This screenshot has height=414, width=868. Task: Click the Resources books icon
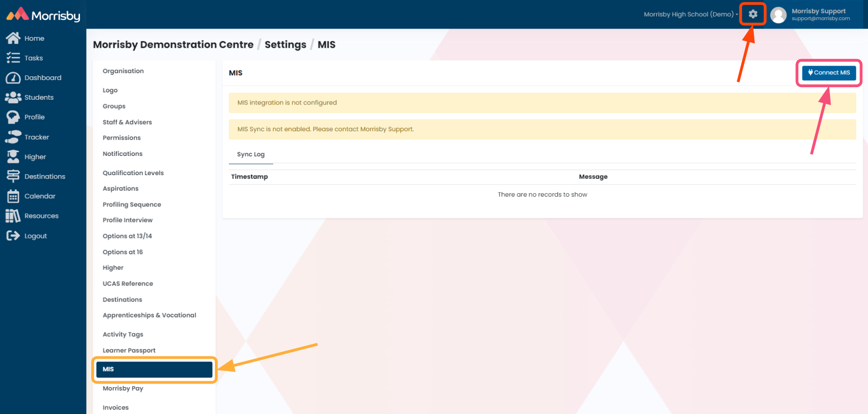(13, 216)
